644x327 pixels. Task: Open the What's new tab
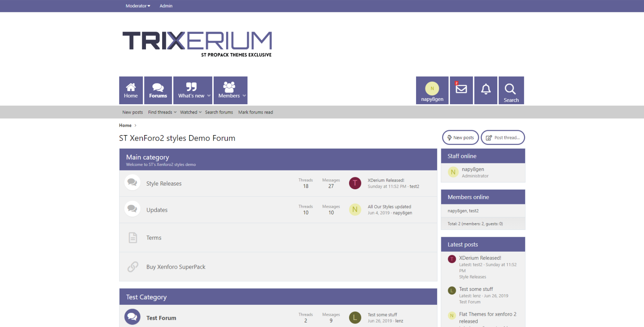191,90
